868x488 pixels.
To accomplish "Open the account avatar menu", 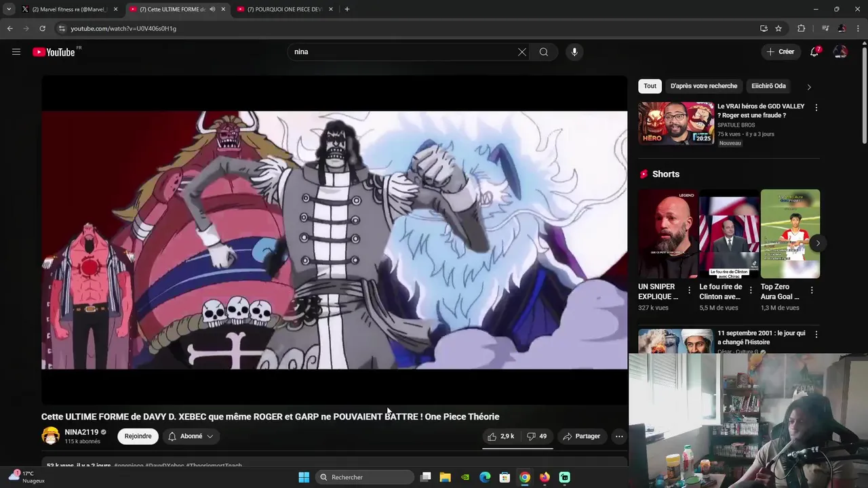I will click(x=840, y=52).
